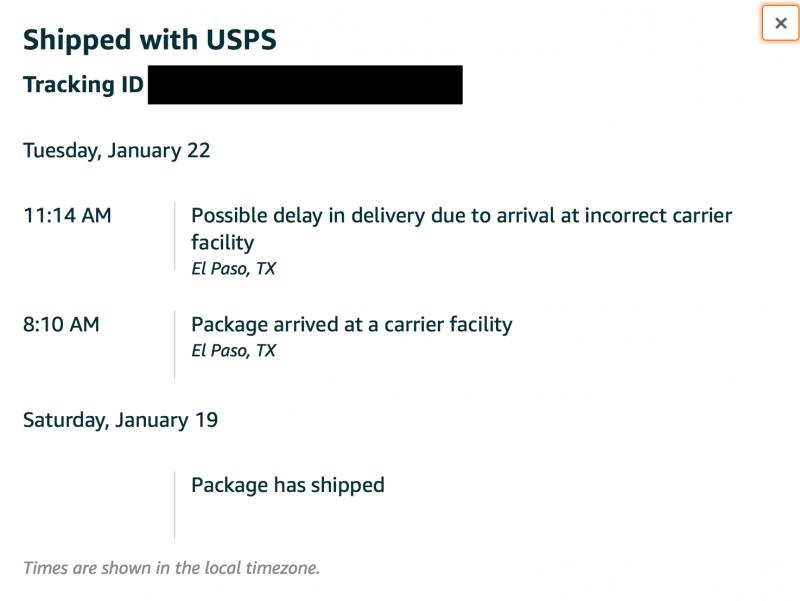Close the shipment tracking popup
Viewport: 800px width, 601px height.
coord(780,23)
